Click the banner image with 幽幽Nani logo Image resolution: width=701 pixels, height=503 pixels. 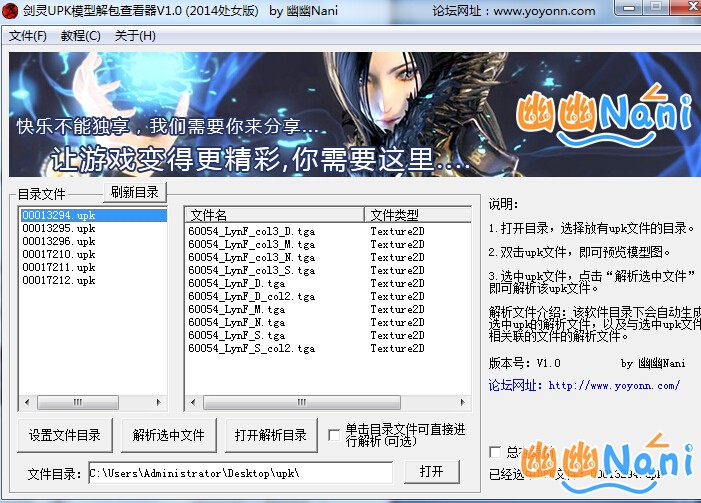(355, 114)
